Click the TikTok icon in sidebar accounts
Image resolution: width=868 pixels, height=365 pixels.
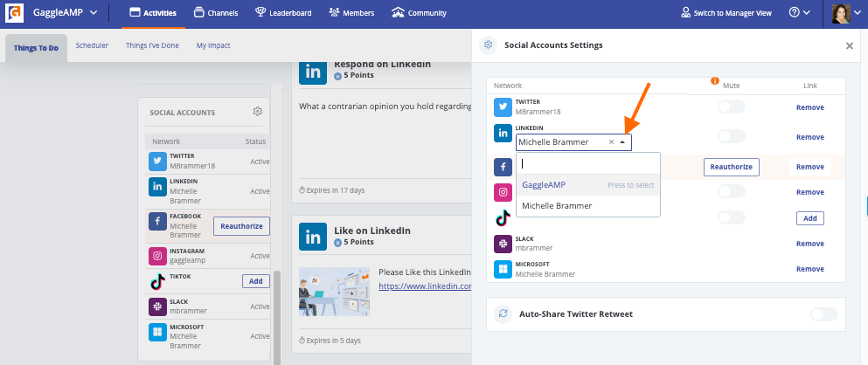tap(157, 281)
